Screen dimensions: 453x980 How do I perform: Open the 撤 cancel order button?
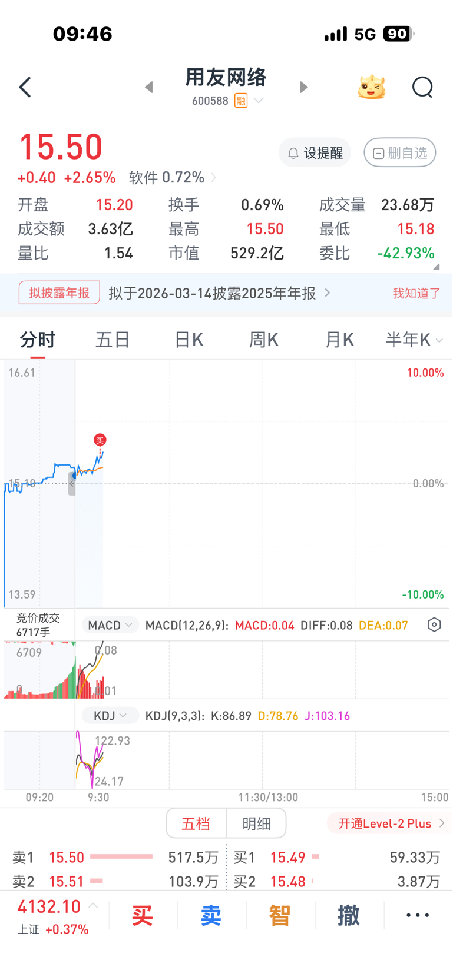tap(348, 916)
